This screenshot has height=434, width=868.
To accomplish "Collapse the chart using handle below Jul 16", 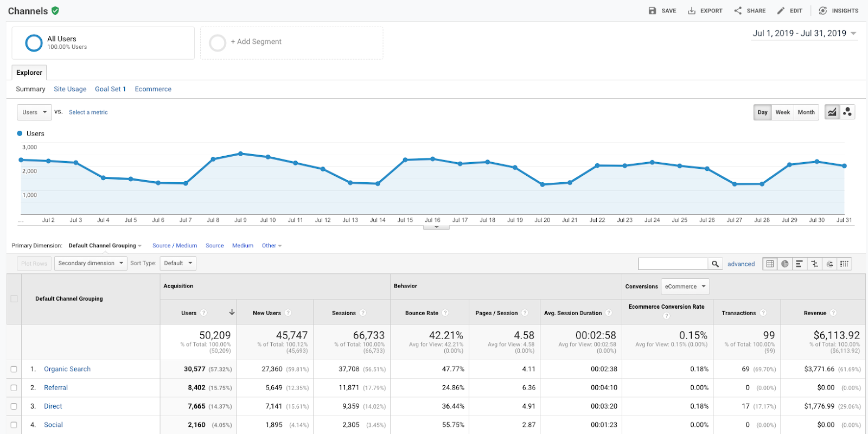I will [x=436, y=227].
